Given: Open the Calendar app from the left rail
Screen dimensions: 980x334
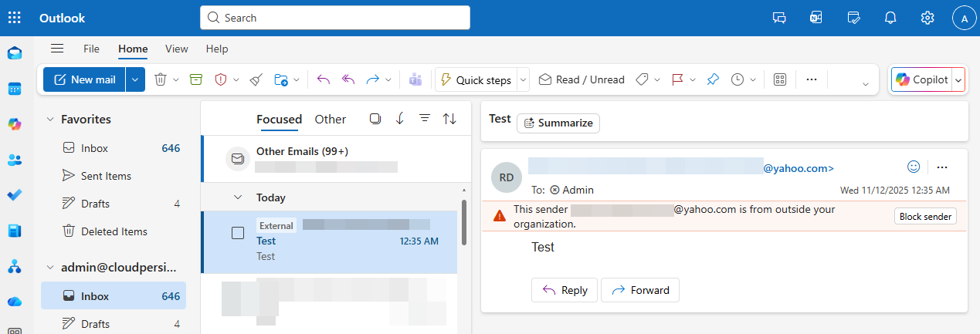Looking at the screenshot, I should click(15, 89).
